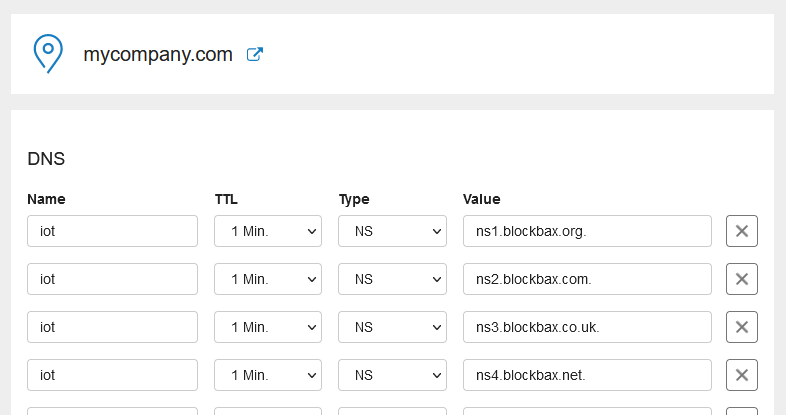Screen dimensions: 786x415
Task: Open TTL dropdown for ns3.blockbax.co.uk. row
Action: coord(268,327)
